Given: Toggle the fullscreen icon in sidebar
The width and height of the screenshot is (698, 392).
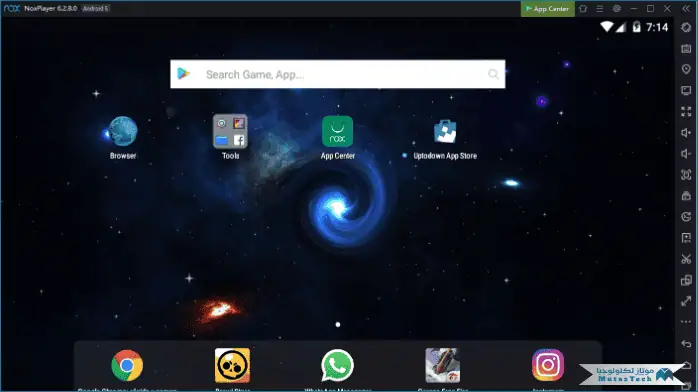Looking at the screenshot, I should [x=686, y=111].
